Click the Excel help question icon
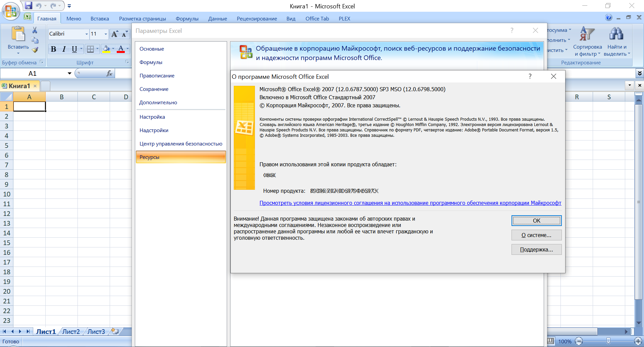 tap(609, 17)
